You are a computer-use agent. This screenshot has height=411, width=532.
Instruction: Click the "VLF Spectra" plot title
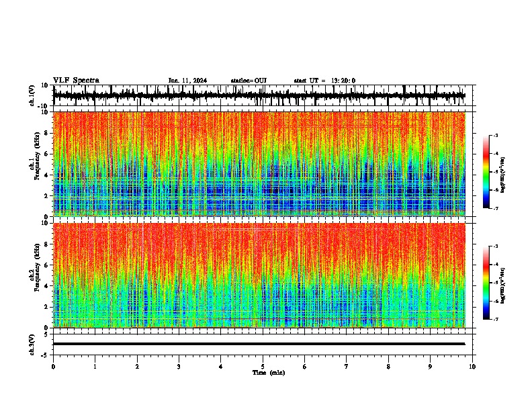76,81
